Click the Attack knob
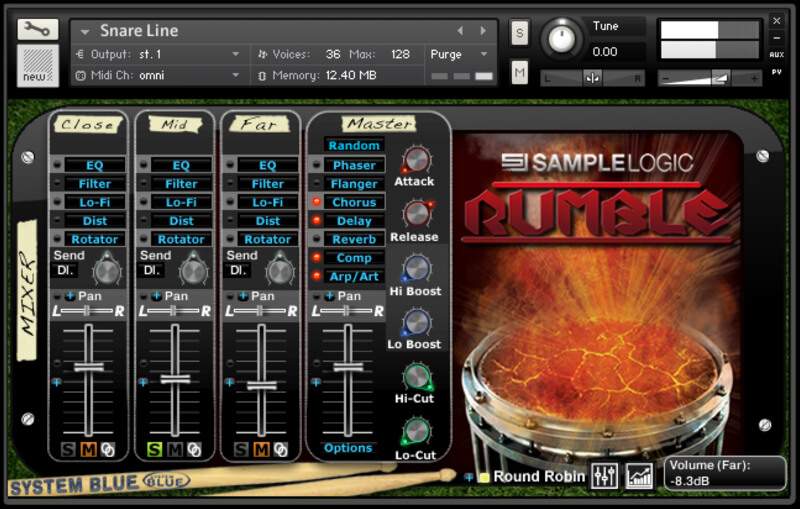 pyautogui.click(x=417, y=160)
